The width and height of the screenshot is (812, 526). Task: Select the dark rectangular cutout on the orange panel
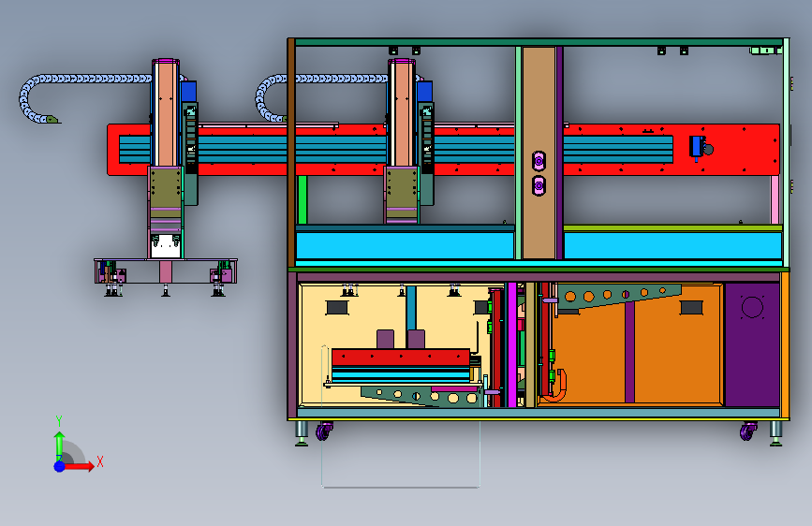691,308
